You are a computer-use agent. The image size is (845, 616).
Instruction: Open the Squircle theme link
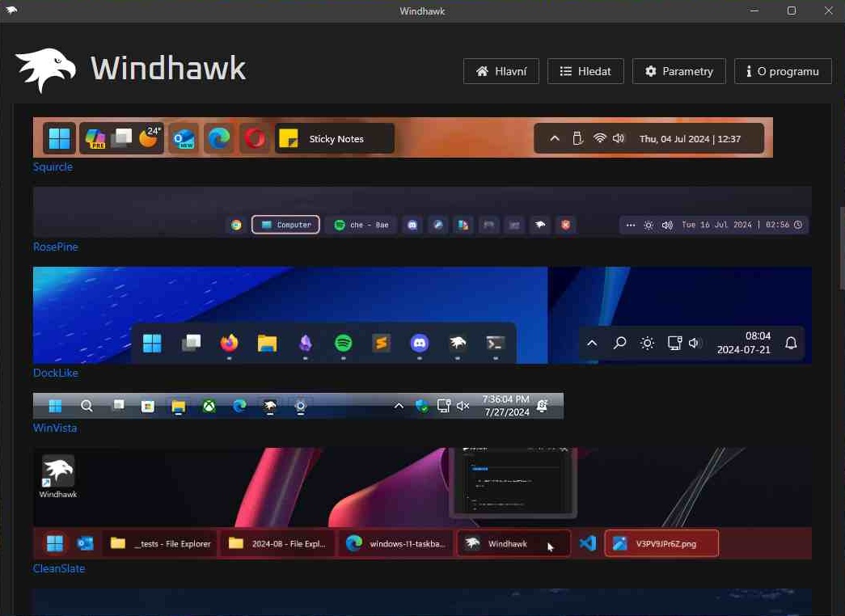pyautogui.click(x=53, y=167)
